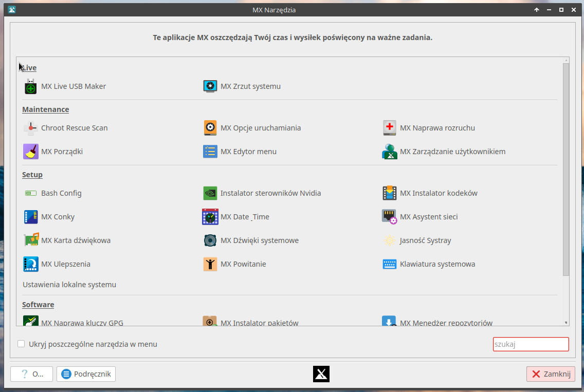Click Ustawienia lokalne systemu entry
Image resolution: width=584 pixels, height=392 pixels.
coord(69,285)
